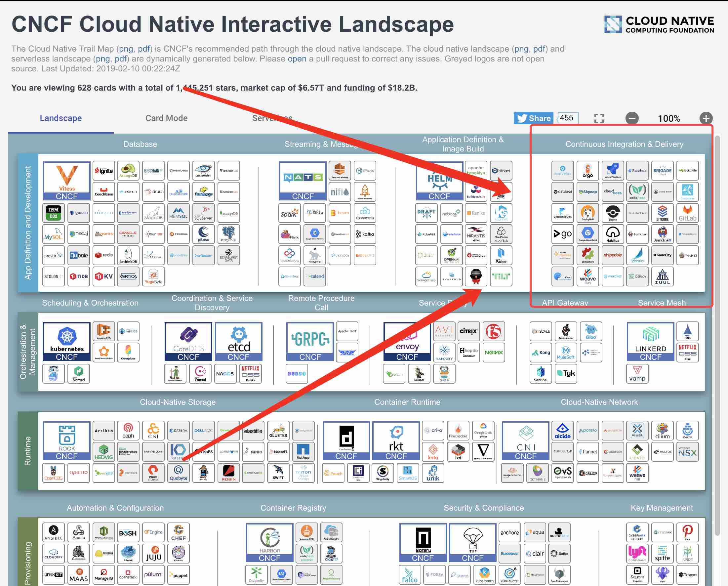
Task: Click the 'open' pull request link
Action: [297, 59]
